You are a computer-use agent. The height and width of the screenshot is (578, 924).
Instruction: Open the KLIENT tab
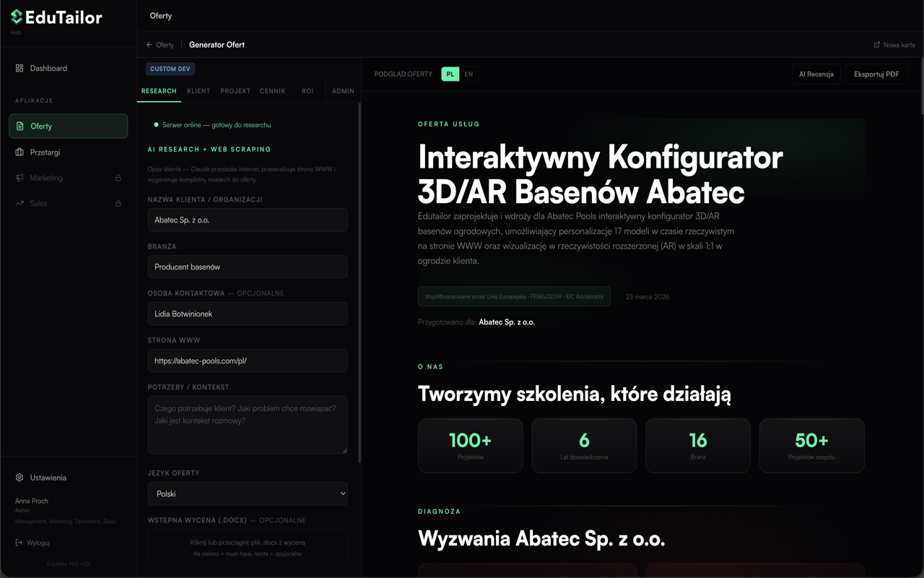coord(199,91)
